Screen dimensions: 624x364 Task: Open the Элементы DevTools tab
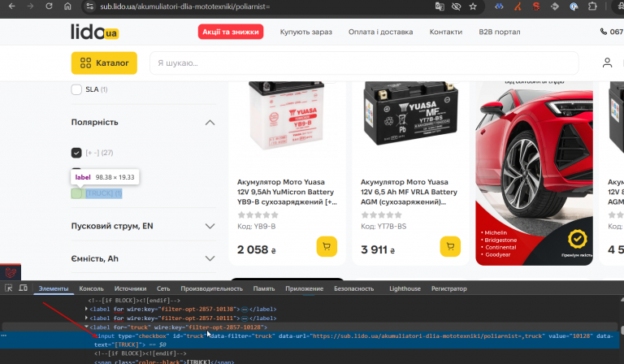point(54,288)
